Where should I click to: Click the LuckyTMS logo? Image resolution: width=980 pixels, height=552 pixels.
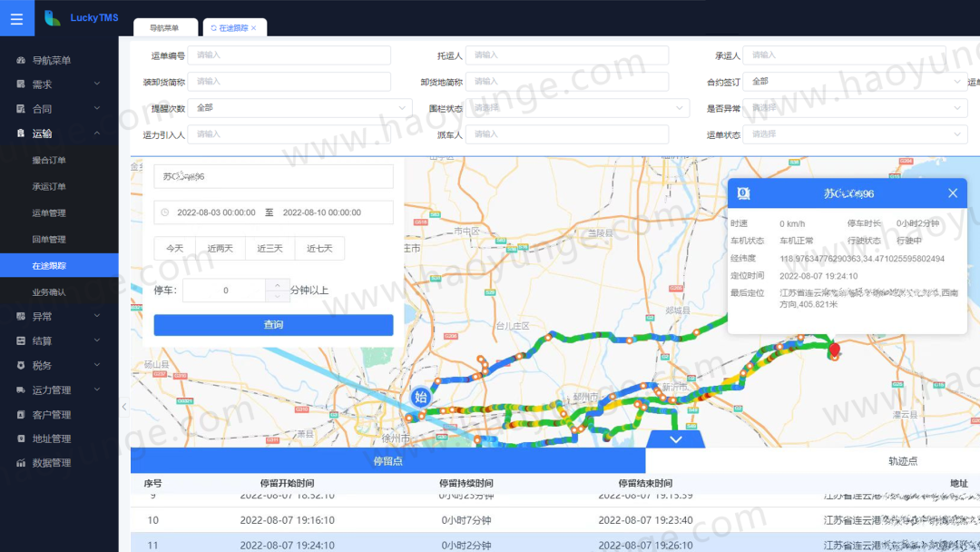(x=82, y=18)
